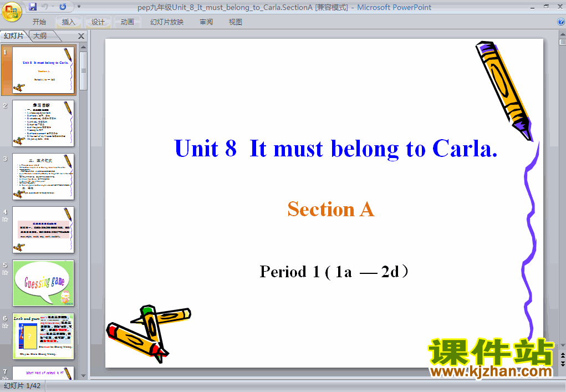Click thumbnail pane scroll down arrow
The image size is (566, 392).
[x=83, y=376]
